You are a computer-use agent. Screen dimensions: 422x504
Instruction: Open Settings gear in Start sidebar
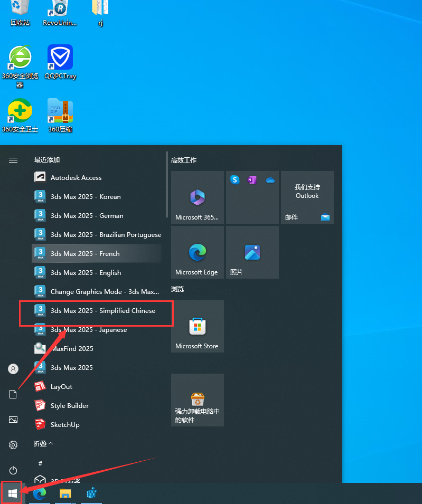point(13,445)
